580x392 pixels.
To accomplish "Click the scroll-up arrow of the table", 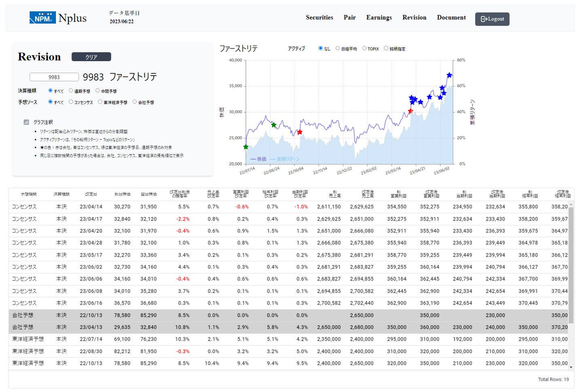I will click(x=571, y=205).
